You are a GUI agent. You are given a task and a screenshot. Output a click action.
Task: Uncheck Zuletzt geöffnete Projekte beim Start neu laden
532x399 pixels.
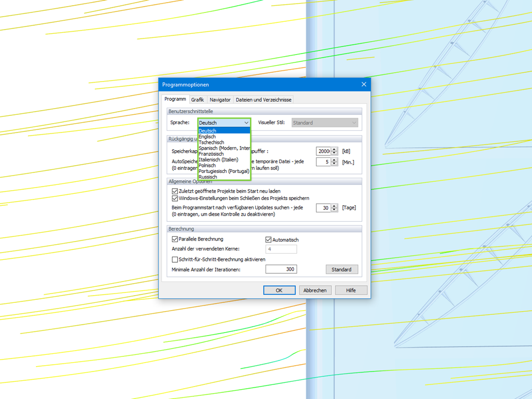point(176,191)
